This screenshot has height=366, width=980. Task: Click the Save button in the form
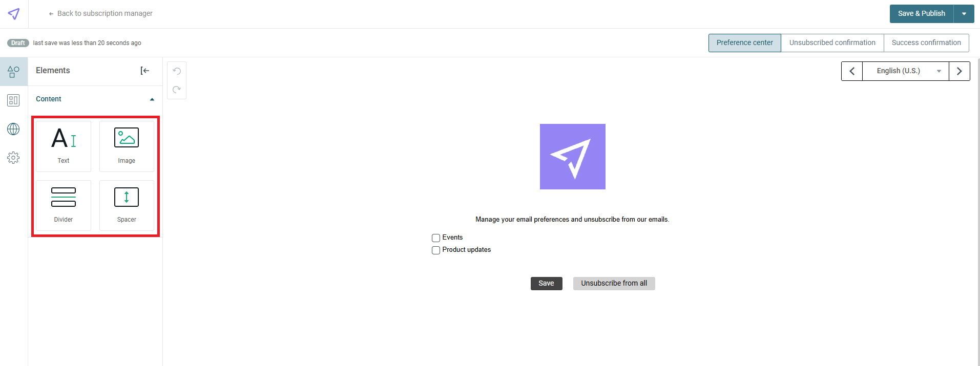[546, 284]
